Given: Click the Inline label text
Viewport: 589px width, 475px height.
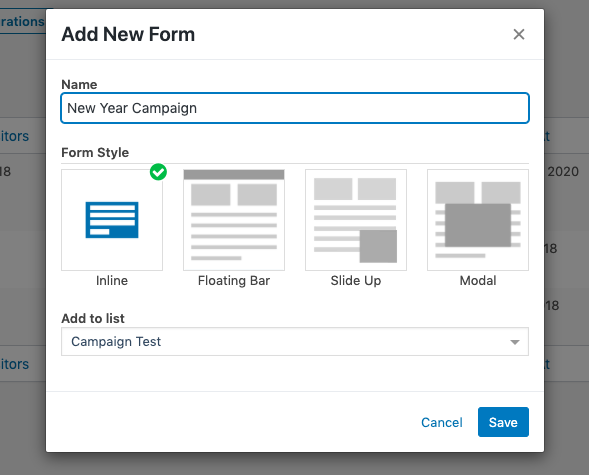Looking at the screenshot, I should [112, 281].
